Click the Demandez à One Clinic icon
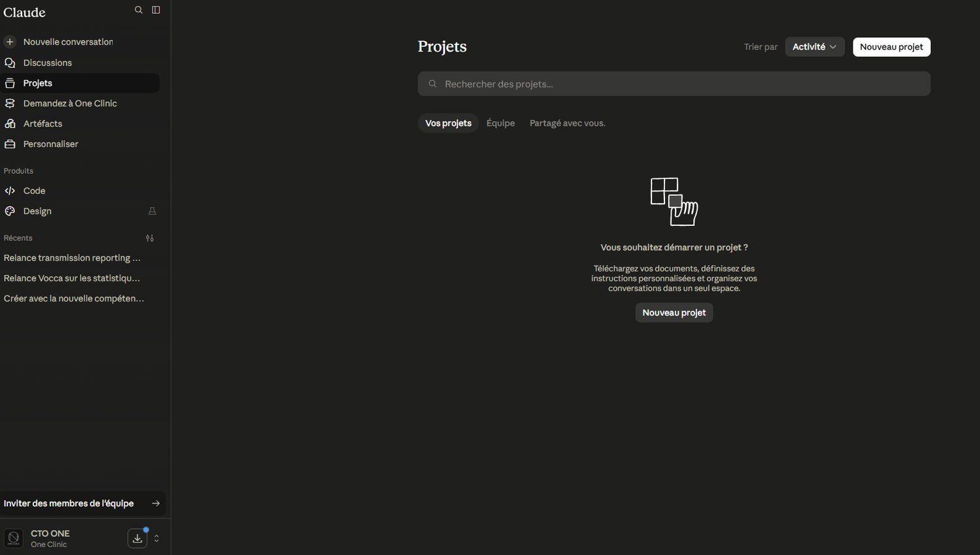Viewport: 980px width, 555px height. (x=10, y=103)
